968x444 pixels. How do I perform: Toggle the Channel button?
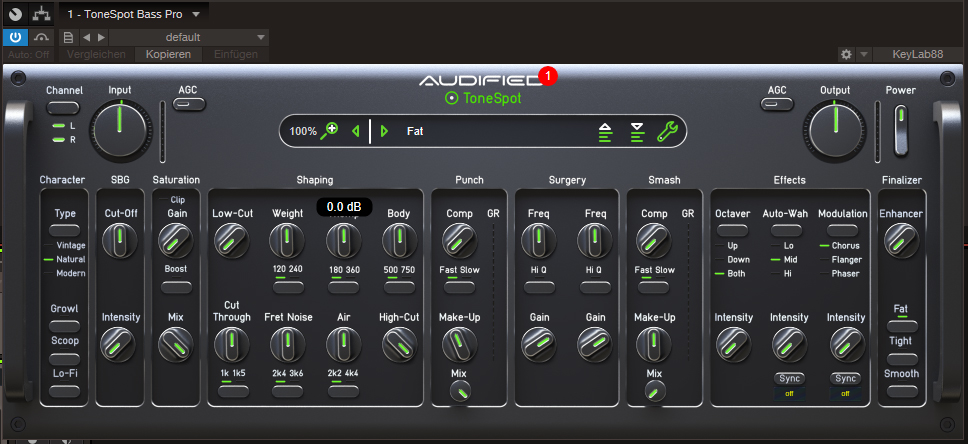pyautogui.click(x=64, y=109)
